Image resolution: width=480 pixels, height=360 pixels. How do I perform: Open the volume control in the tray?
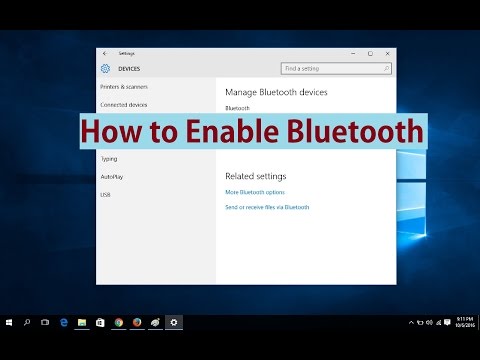click(x=429, y=322)
